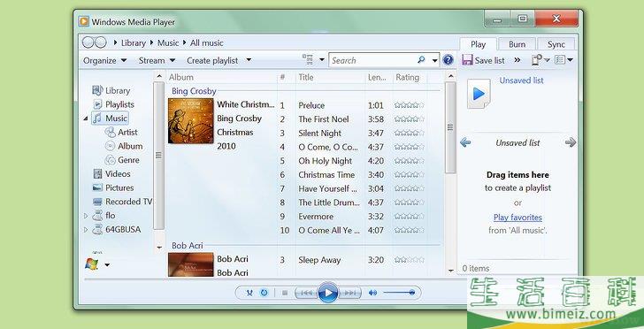The width and height of the screenshot is (644, 329).
Task: Click the Save list floppy icon
Action: click(x=467, y=60)
